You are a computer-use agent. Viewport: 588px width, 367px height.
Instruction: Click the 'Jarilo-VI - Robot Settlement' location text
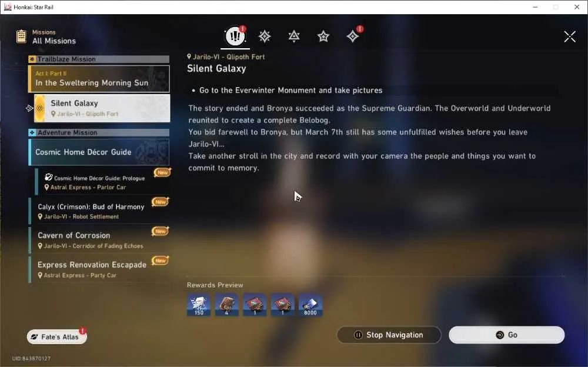81,216
